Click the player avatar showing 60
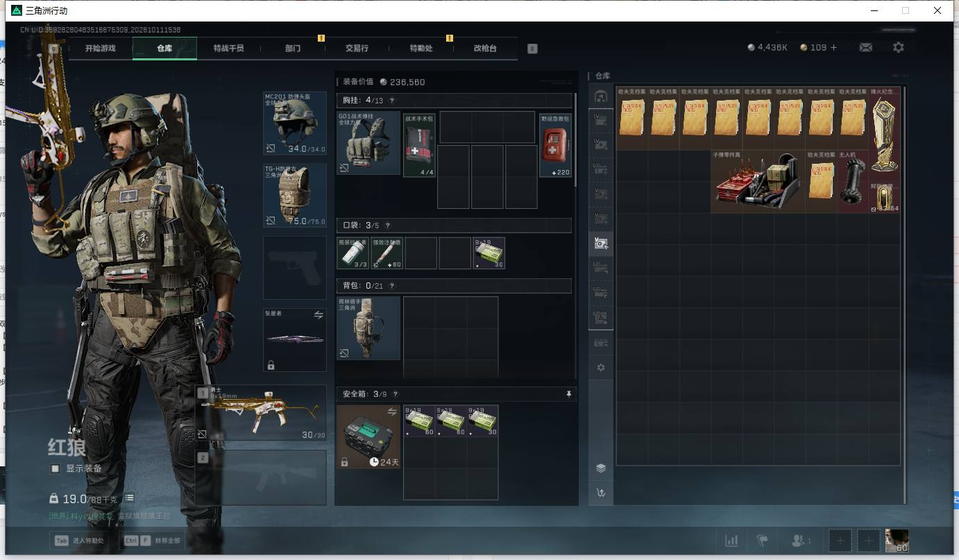Viewport: 959px width, 560px height. tap(897, 541)
